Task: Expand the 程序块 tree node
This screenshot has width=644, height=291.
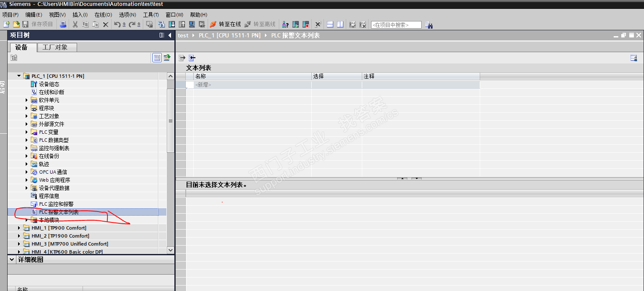Action: pyautogui.click(x=27, y=108)
